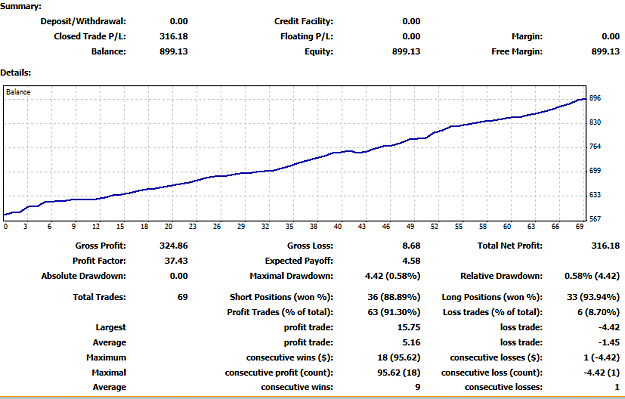Click the trade number 35 axis tick
625x399 pixels.
coord(289,226)
